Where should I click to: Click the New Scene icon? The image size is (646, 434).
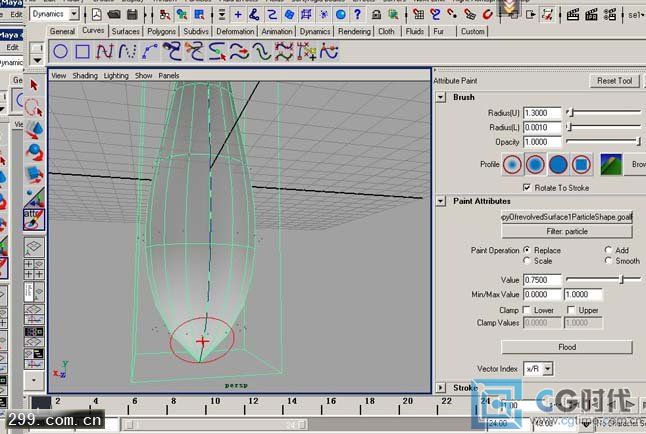(96, 15)
